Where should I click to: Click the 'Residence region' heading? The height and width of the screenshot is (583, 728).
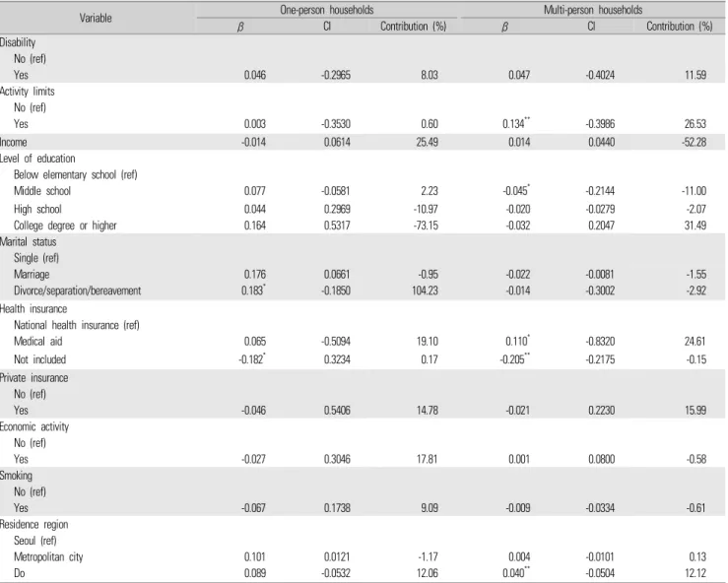(33, 525)
